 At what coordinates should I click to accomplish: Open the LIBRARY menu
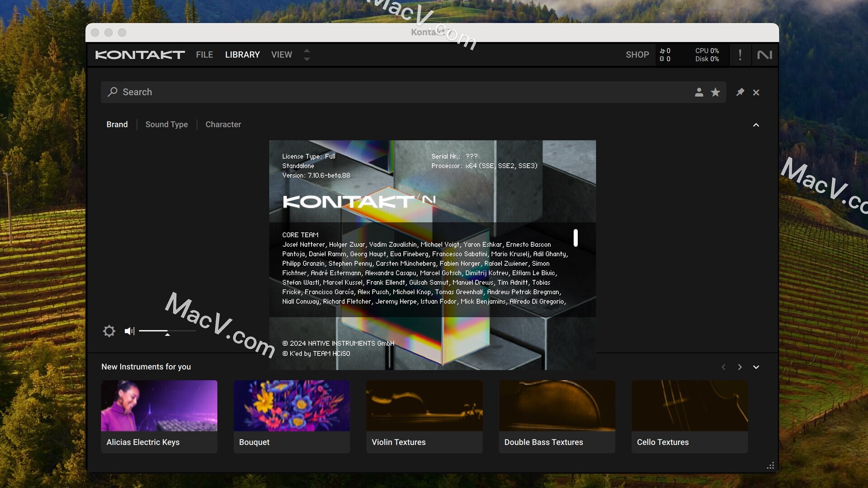[242, 55]
